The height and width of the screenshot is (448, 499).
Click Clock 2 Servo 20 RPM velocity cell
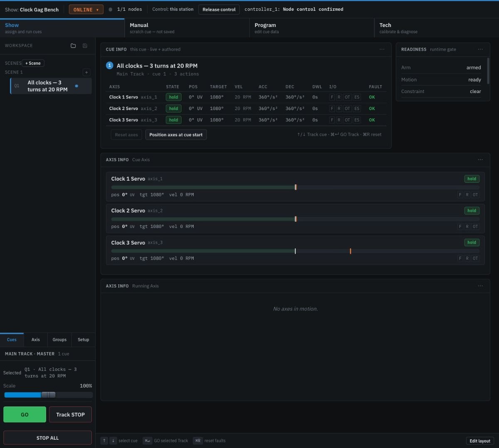pyautogui.click(x=243, y=108)
